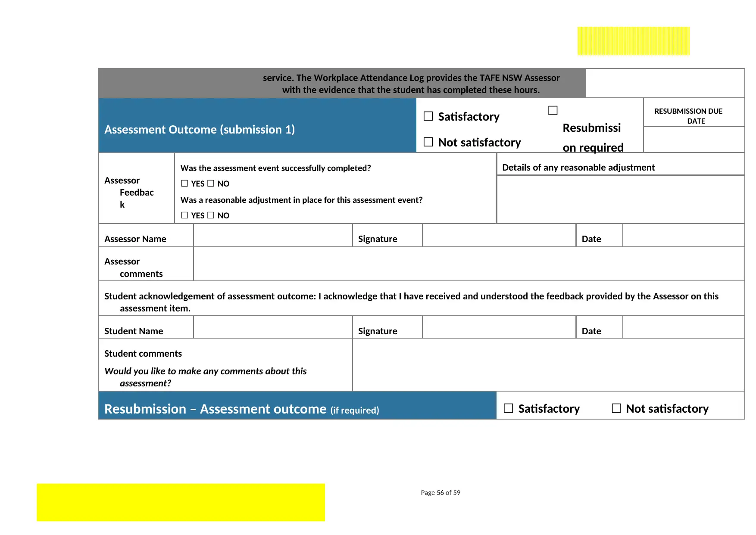This screenshot has width=756, height=535.
Task: Select 'Page 56 of 59' footer text
Action: (440, 493)
